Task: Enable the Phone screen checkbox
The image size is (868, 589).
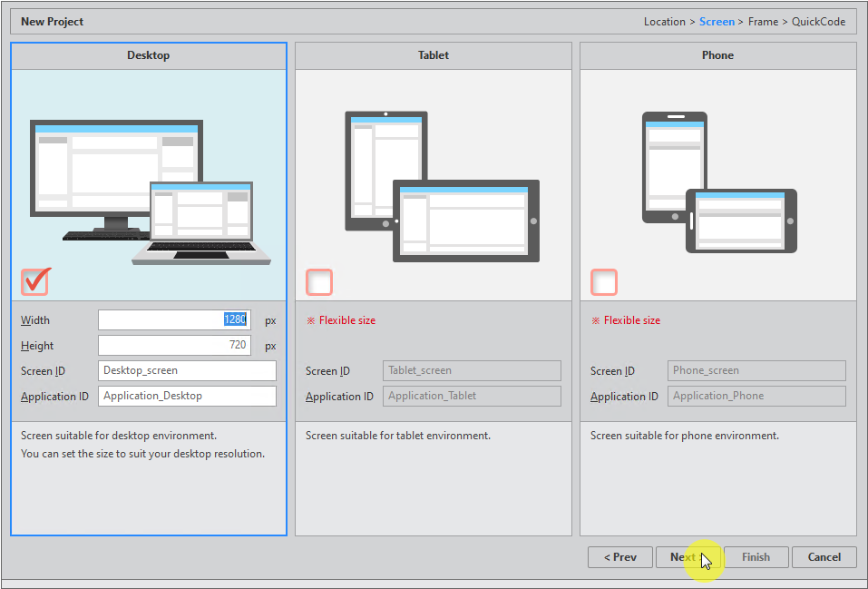Action: click(604, 282)
